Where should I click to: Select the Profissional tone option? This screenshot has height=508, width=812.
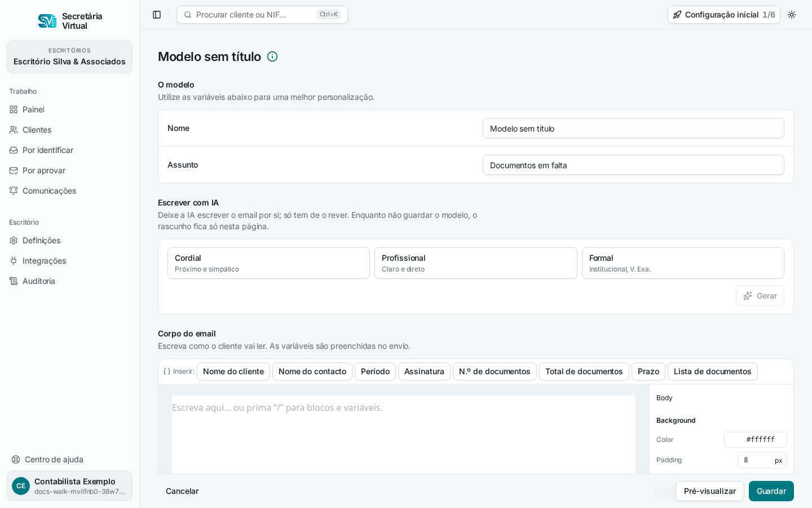476,263
